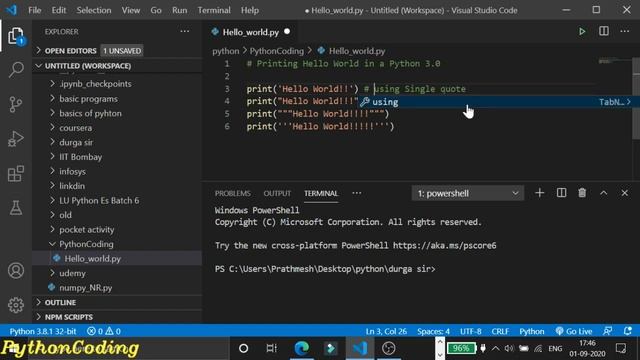This screenshot has width=640, height=360.
Task: Show more panel tabs ellipsis
Action: coord(357,193)
